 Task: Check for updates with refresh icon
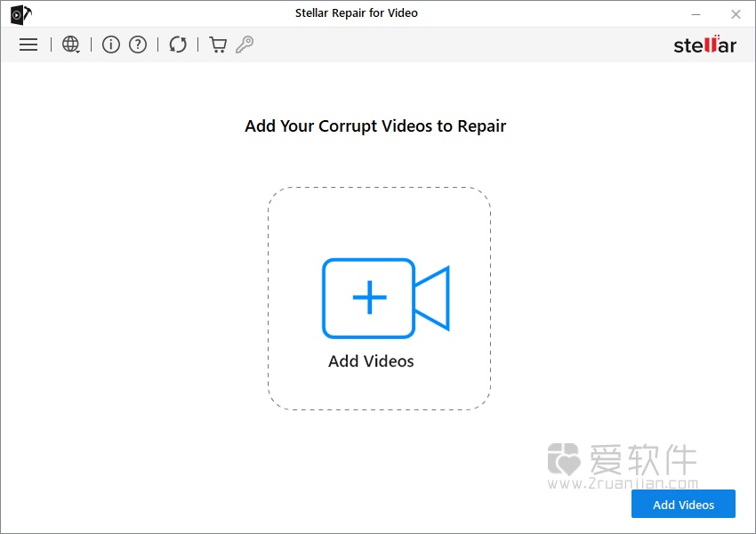tap(178, 44)
